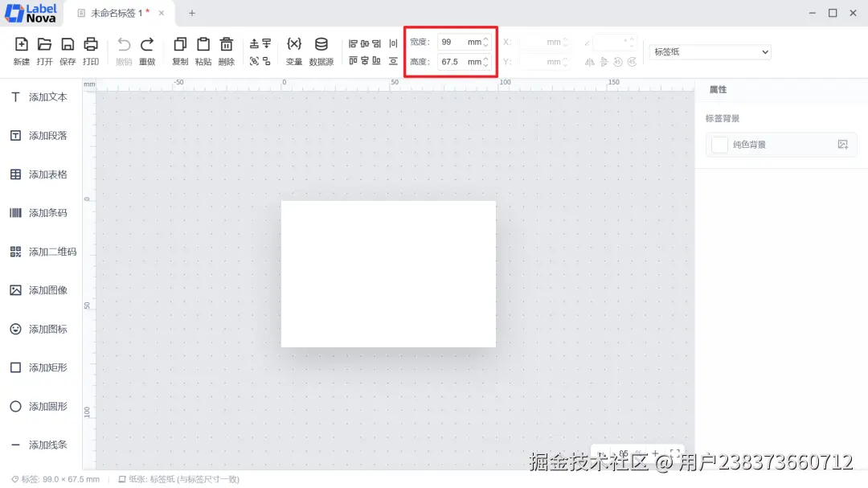The height and width of the screenshot is (488, 868).
Task: Align objects to vertical middle
Action: (365, 60)
